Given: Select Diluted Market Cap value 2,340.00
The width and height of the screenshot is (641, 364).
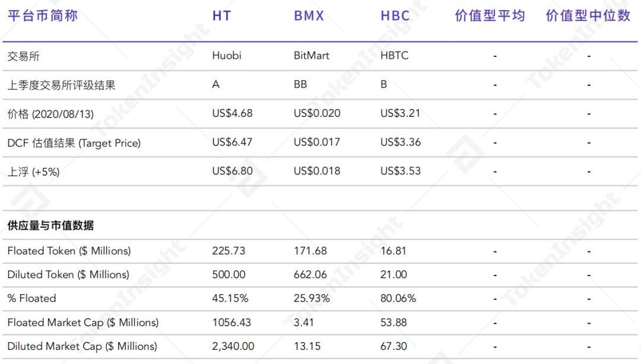Looking at the screenshot, I should [233, 346].
